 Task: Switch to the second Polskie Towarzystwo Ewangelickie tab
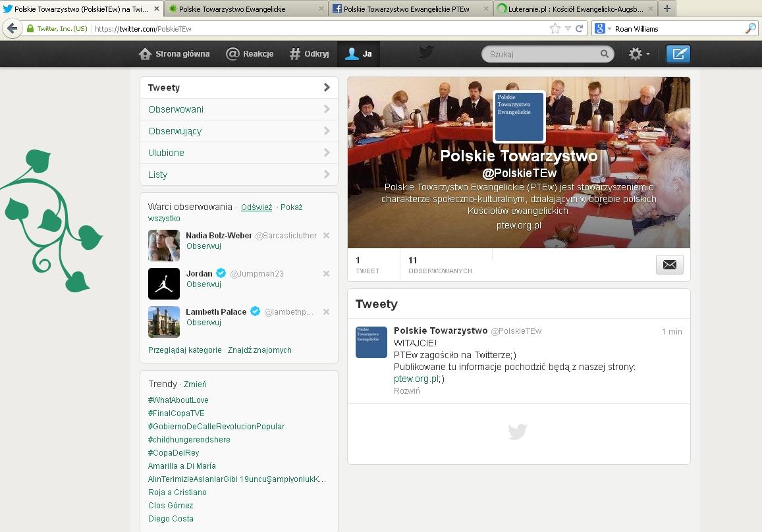tap(246, 9)
